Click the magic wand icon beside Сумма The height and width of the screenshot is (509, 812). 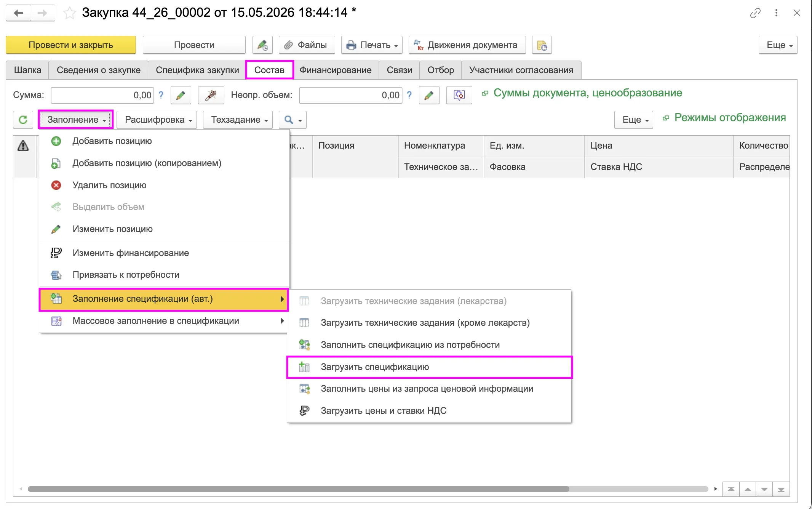click(211, 95)
